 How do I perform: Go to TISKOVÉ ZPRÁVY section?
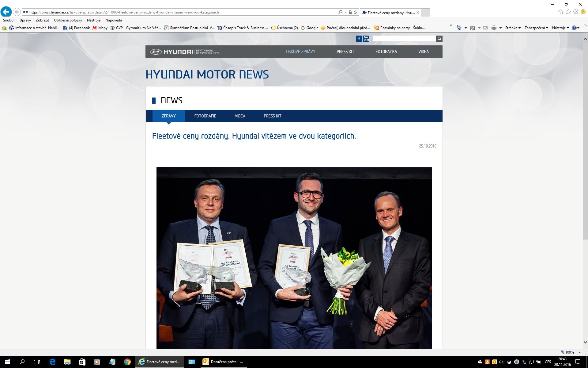coord(300,52)
